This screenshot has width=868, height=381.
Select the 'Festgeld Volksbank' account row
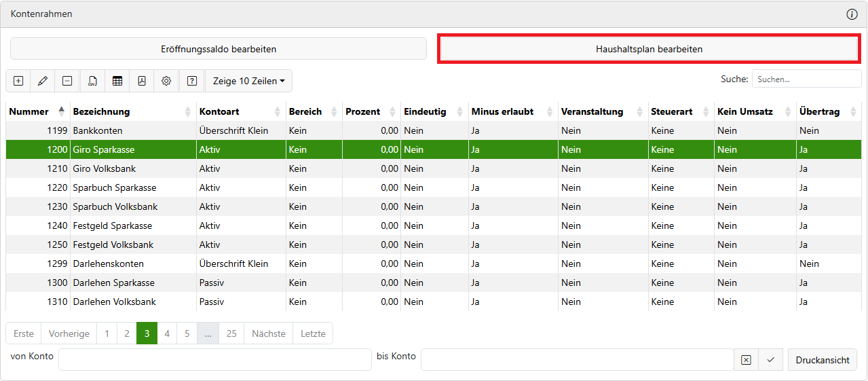[113, 244]
